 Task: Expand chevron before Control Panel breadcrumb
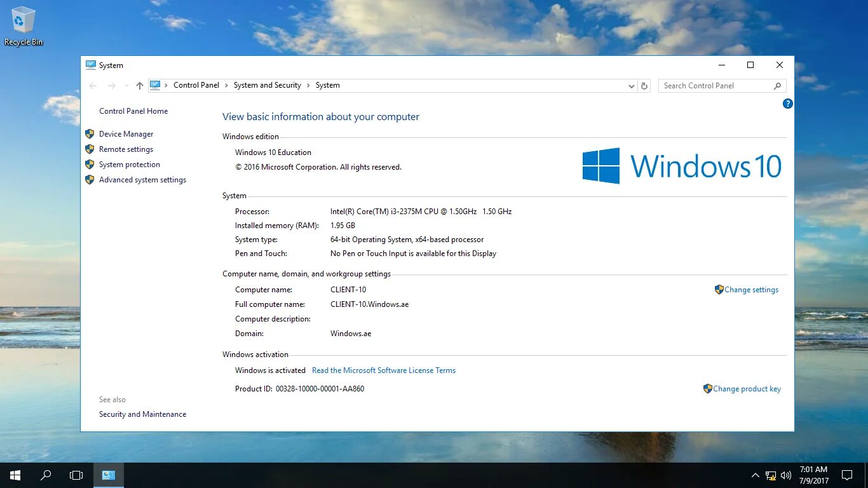click(x=166, y=85)
